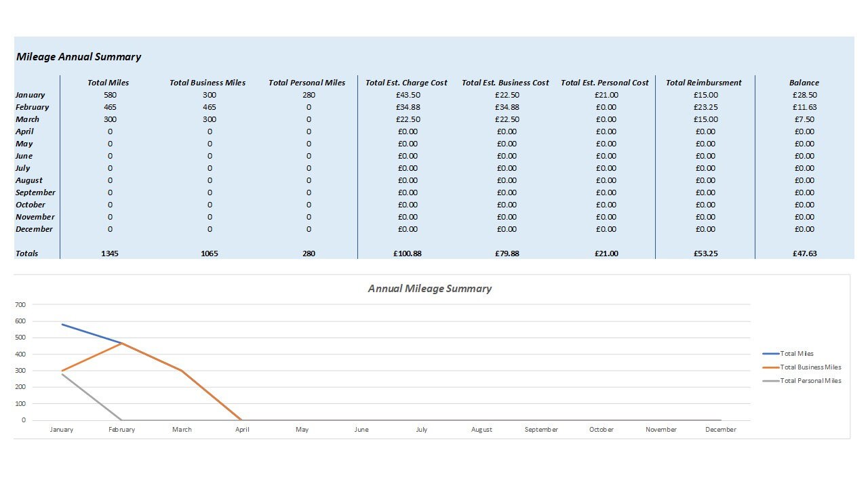Select the Balance column header
Image resolution: width=868 pixels, height=488 pixels.
(804, 82)
